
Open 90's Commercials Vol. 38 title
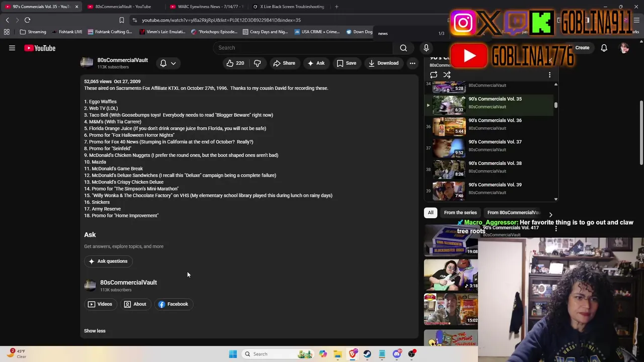pyautogui.click(x=495, y=163)
